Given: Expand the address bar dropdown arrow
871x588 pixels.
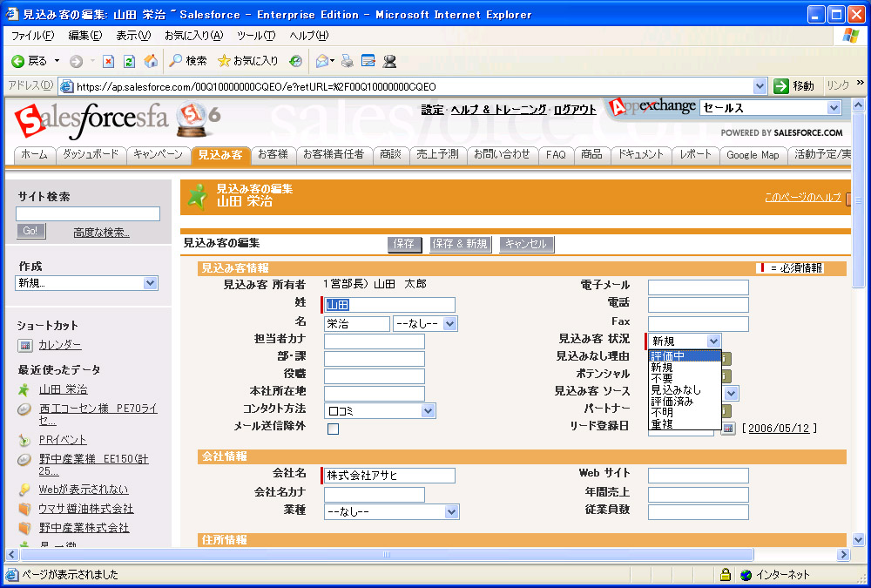Looking at the screenshot, I should (760, 86).
